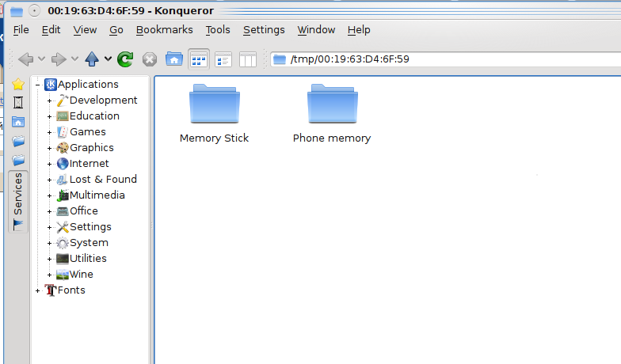Open the Bookmarks menu
Screen dimensions: 621x364
165,30
